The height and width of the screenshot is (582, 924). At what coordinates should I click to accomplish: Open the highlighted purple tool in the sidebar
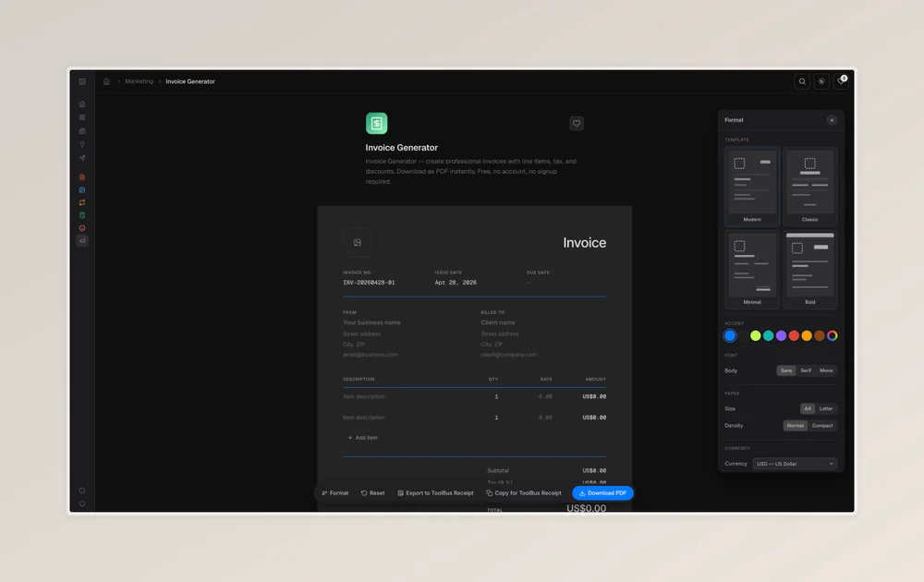click(81, 240)
